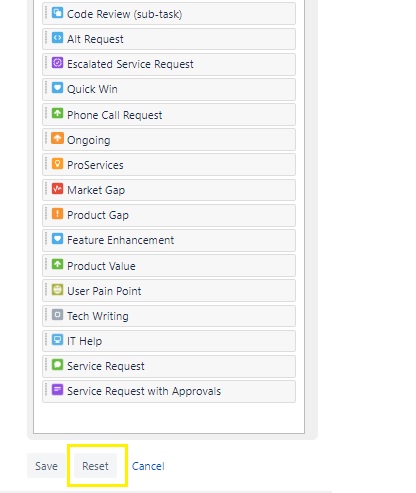Image resolution: width=416 pixels, height=493 pixels.
Task: Select the 'Phone Call Request' label
Action: [114, 115]
